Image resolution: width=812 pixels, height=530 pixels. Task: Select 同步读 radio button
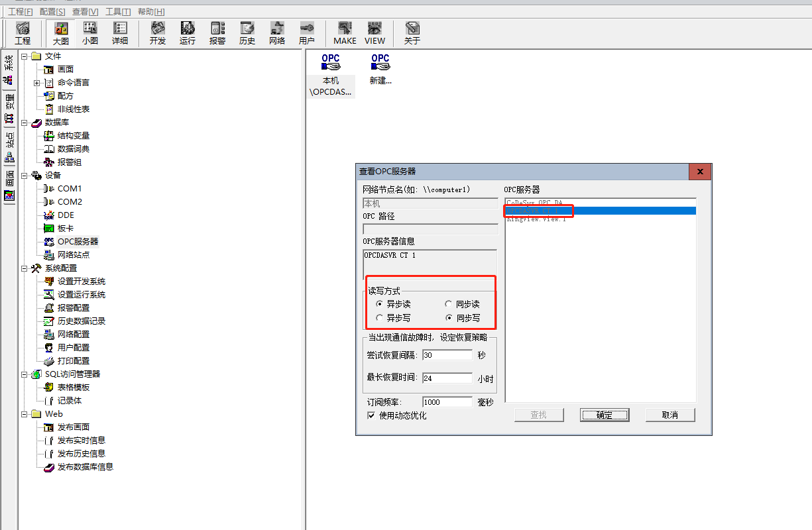point(448,304)
